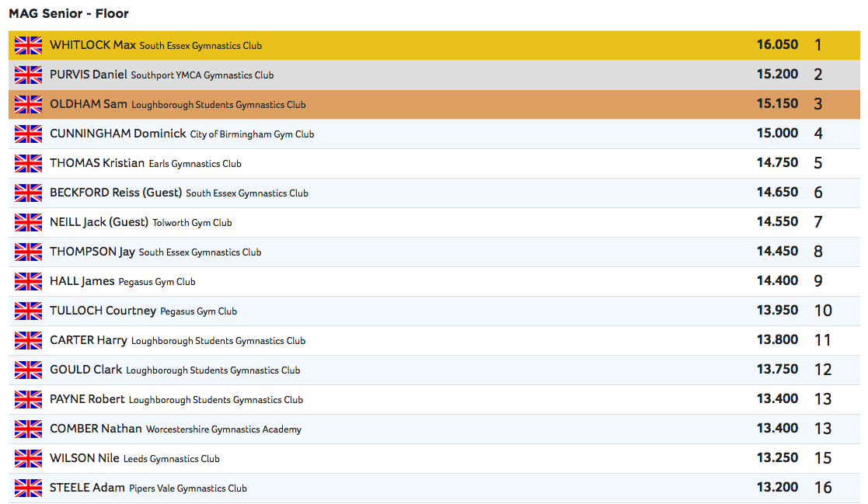Viewport: 868px width, 504px height.
Task: Click the GOULD Clark gymnast name
Action: click(x=85, y=370)
